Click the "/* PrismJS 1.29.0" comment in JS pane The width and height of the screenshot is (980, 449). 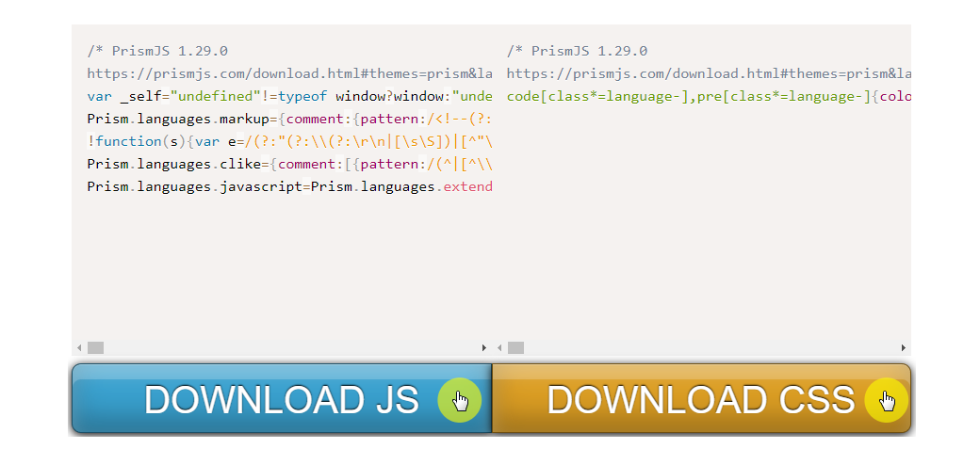157,51
